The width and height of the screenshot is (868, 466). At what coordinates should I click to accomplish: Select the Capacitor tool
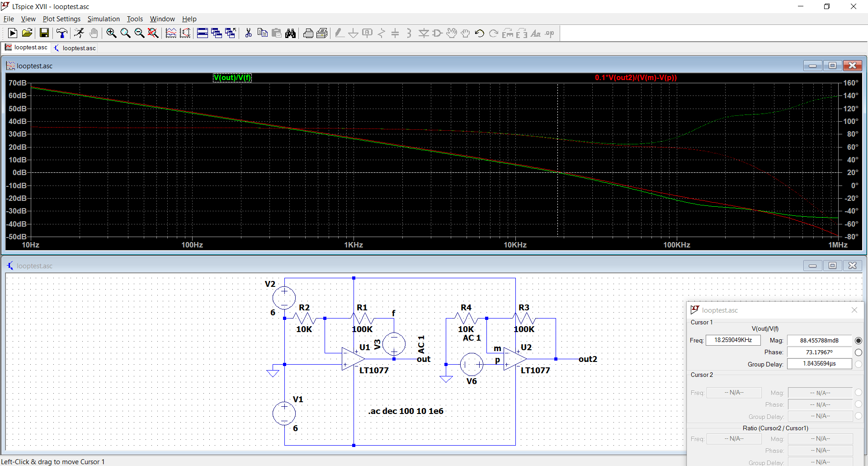[x=395, y=33]
